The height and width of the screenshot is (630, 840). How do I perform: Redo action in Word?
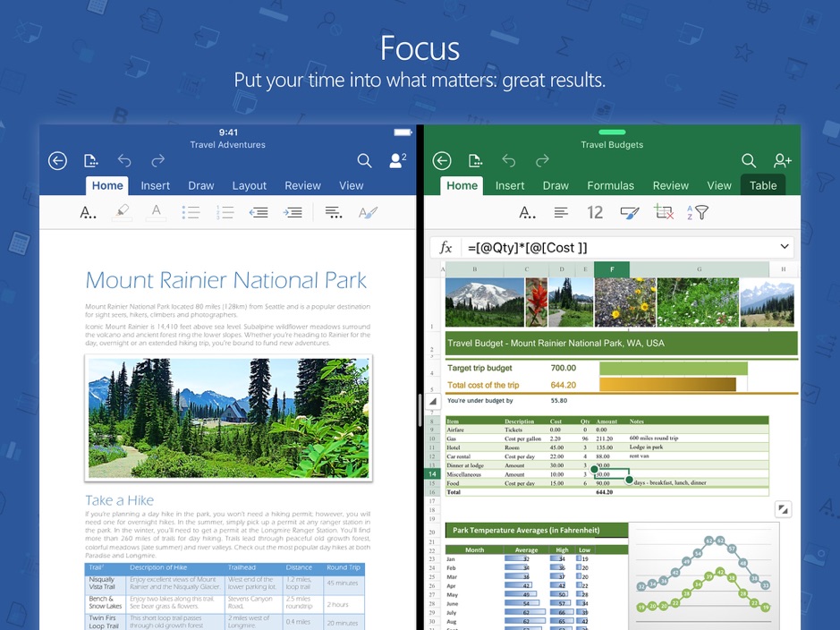(x=158, y=161)
